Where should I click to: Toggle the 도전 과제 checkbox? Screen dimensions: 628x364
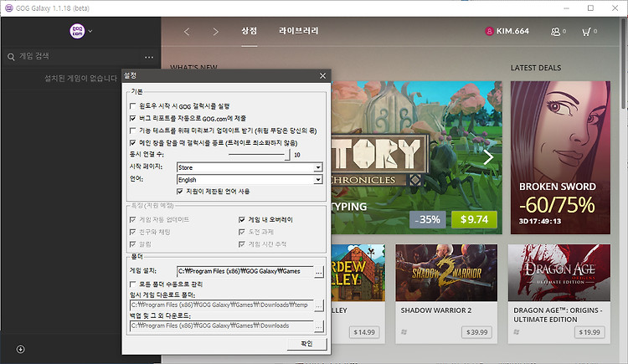point(241,233)
